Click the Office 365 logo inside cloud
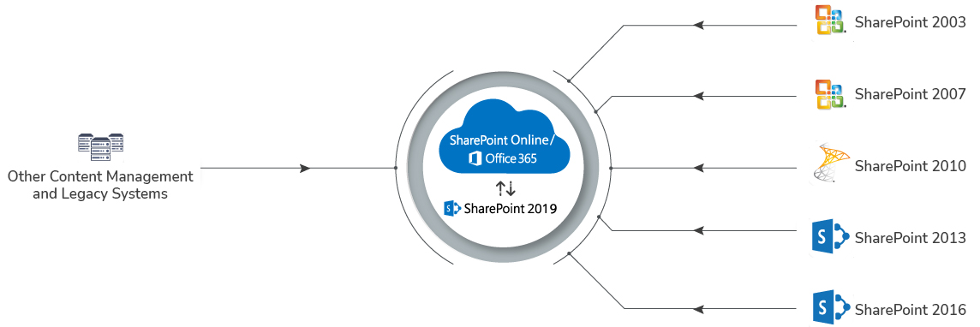This screenshot has height=327, width=980. pos(475,158)
